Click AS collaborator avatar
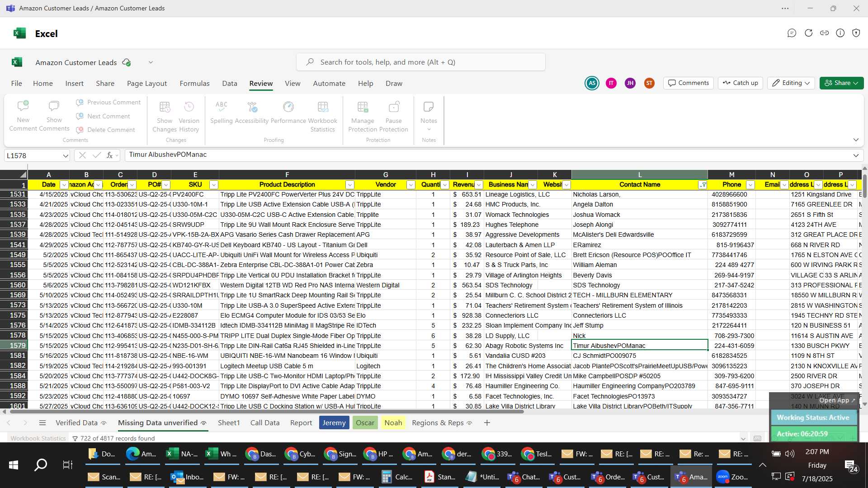This screenshot has width=868, height=488. click(592, 83)
